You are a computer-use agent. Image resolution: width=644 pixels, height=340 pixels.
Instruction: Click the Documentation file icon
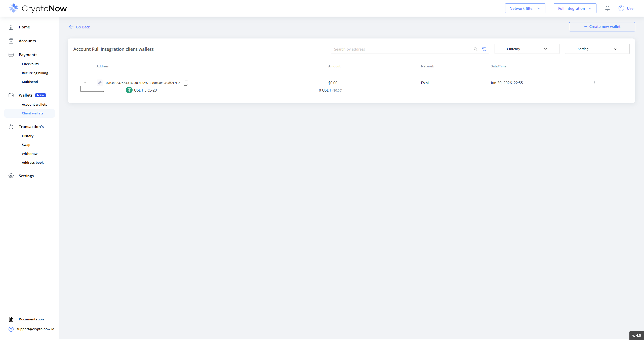tap(11, 319)
